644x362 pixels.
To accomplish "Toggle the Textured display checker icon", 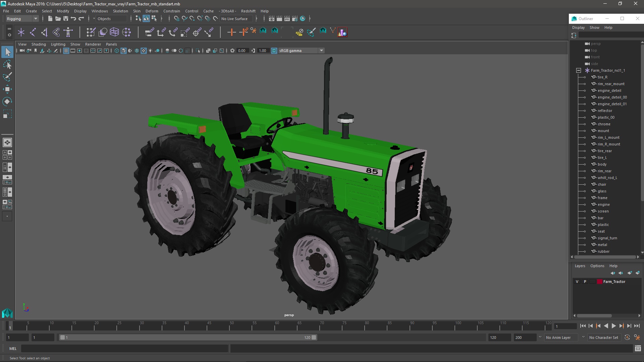I will coord(144,51).
